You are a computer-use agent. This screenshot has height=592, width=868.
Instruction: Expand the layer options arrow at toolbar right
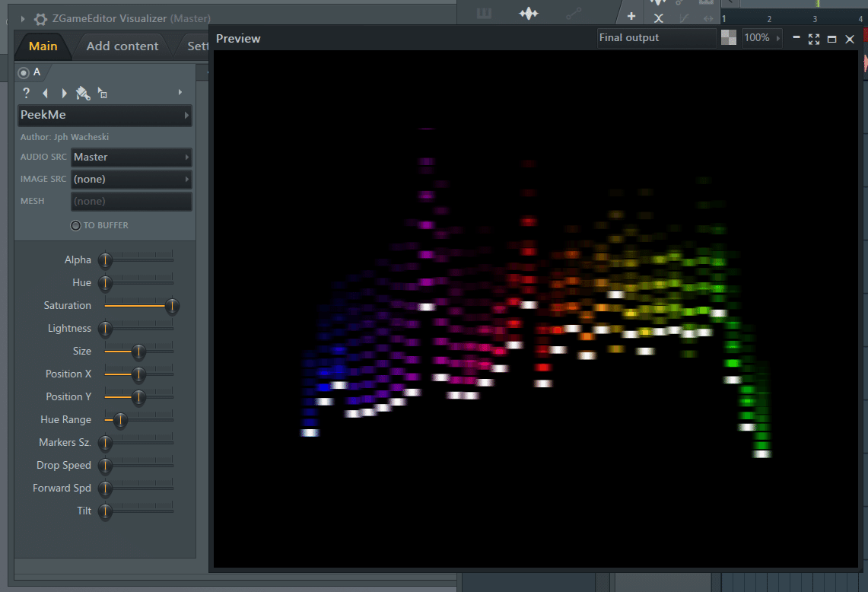(x=180, y=93)
